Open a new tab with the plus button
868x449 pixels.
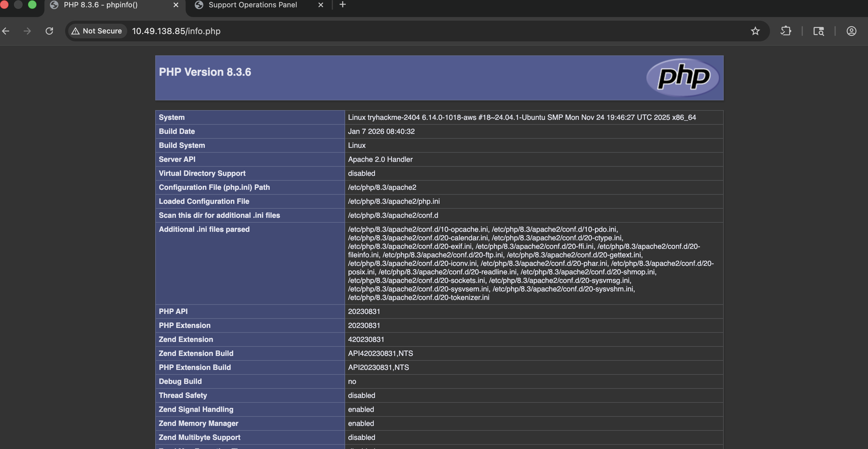coord(342,4)
